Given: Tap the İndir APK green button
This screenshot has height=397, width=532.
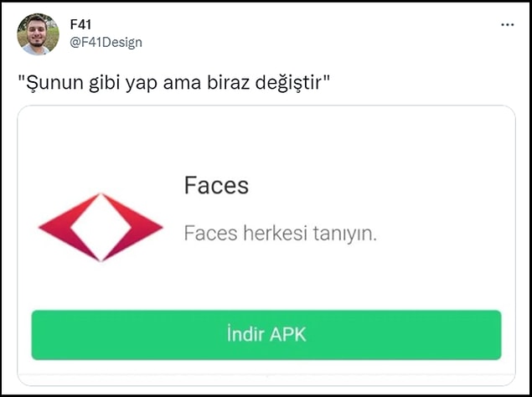Looking at the screenshot, I should tap(266, 335).
